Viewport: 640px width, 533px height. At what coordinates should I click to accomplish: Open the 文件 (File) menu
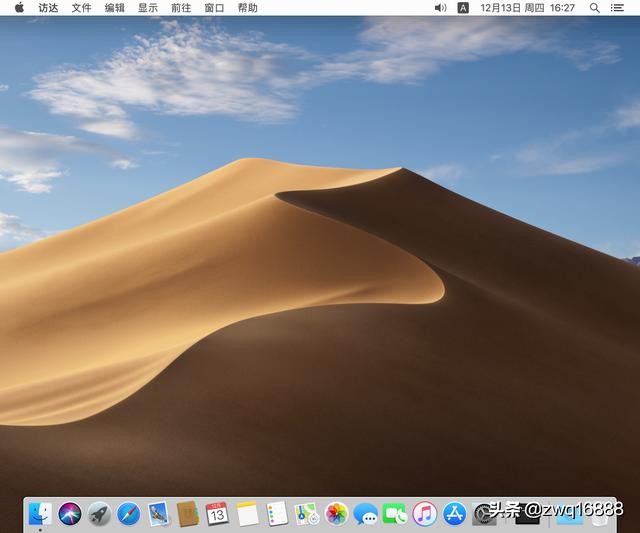pyautogui.click(x=81, y=7)
